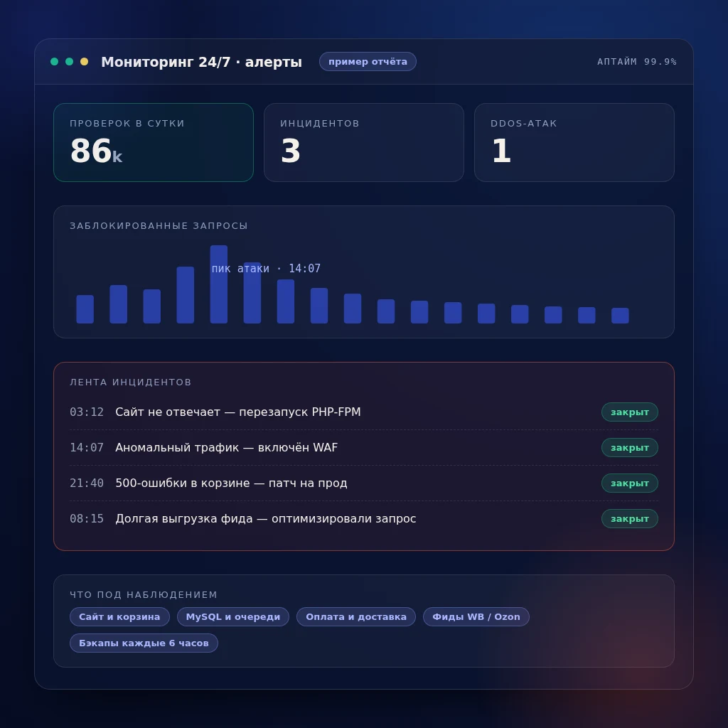Select the tallest bar in blocked requests chart
This screenshot has width=728, height=728.
(x=219, y=284)
